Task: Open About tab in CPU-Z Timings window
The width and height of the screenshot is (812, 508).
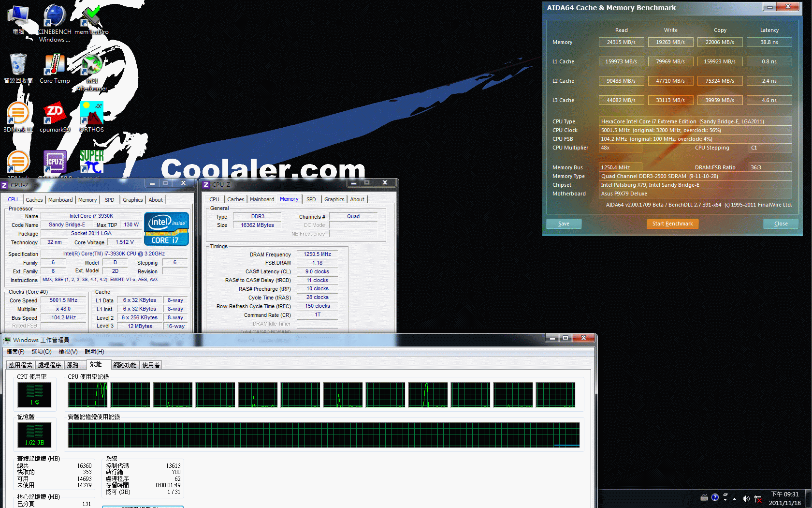Action: point(357,199)
